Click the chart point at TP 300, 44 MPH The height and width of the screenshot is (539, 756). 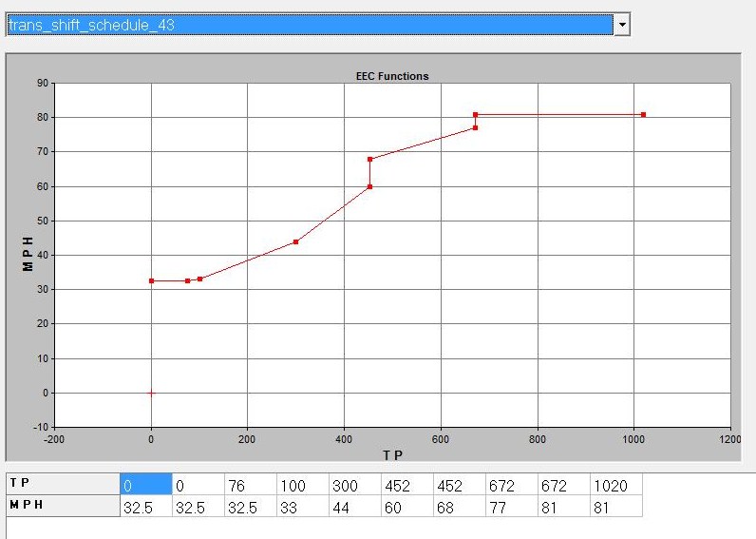click(x=295, y=241)
